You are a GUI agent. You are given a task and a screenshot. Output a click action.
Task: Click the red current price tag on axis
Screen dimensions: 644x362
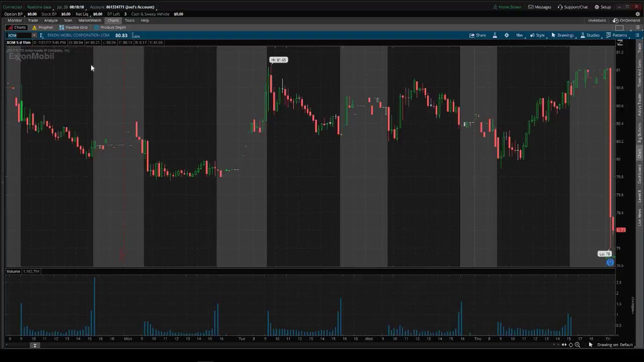coord(621,230)
